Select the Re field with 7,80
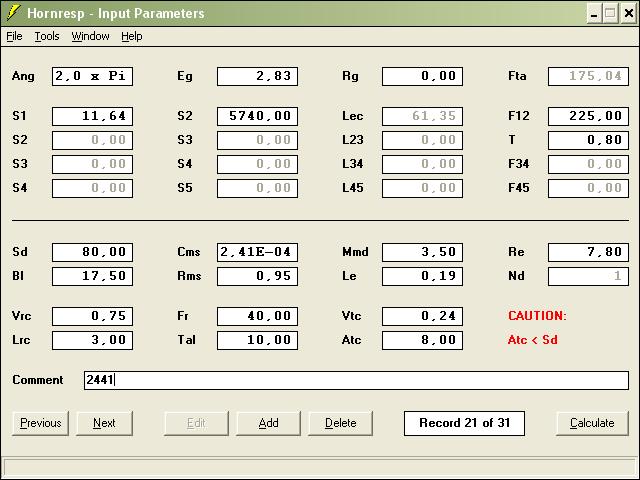640x480 pixels. [588, 252]
